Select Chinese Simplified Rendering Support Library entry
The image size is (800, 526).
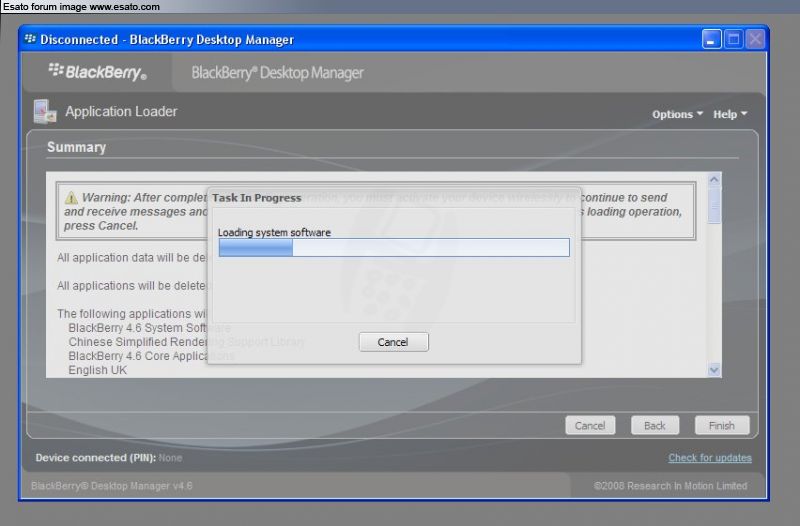pyautogui.click(x=186, y=342)
